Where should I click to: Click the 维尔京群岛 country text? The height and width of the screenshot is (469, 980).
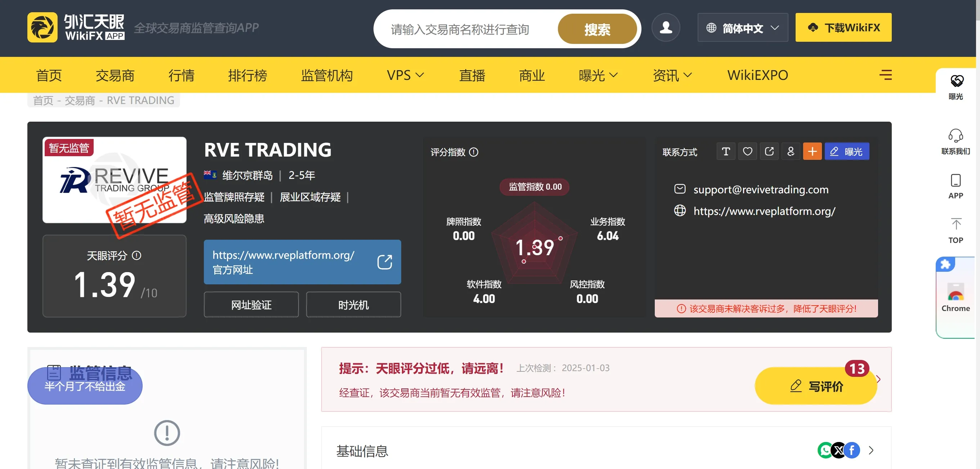247,175
